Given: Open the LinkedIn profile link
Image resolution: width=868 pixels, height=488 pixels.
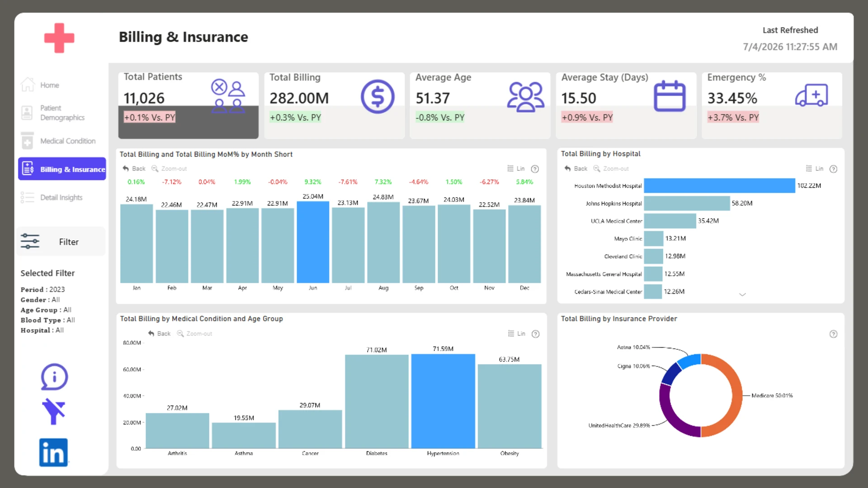Looking at the screenshot, I should click(x=53, y=452).
